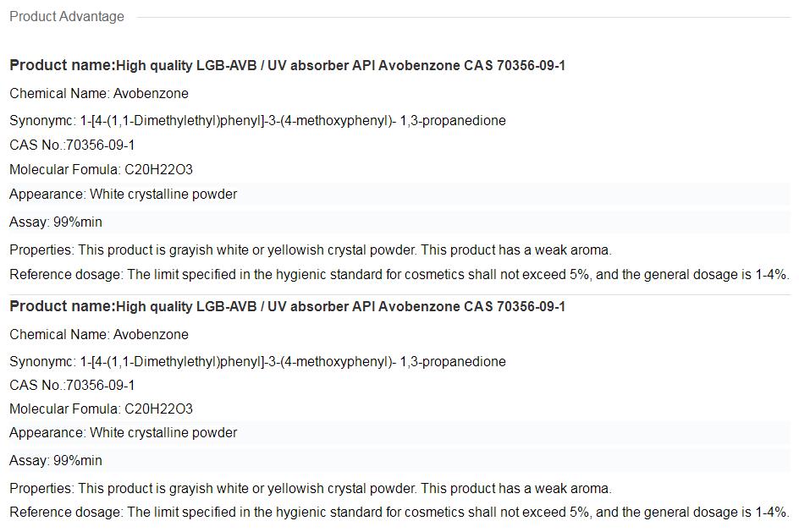Click the second Properties description line
Image resolution: width=799 pixels, height=532 pixels.
(x=310, y=488)
